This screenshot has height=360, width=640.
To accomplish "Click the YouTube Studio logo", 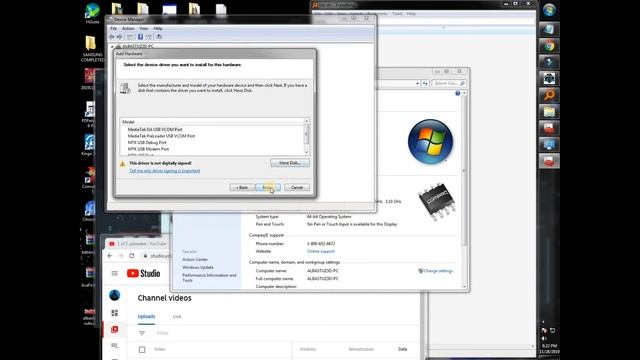I will tap(143, 273).
